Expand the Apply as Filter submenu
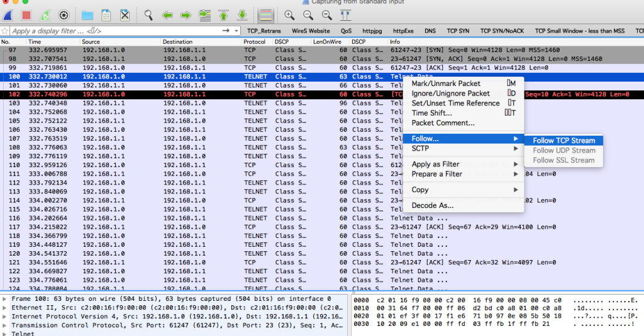 coord(464,164)
